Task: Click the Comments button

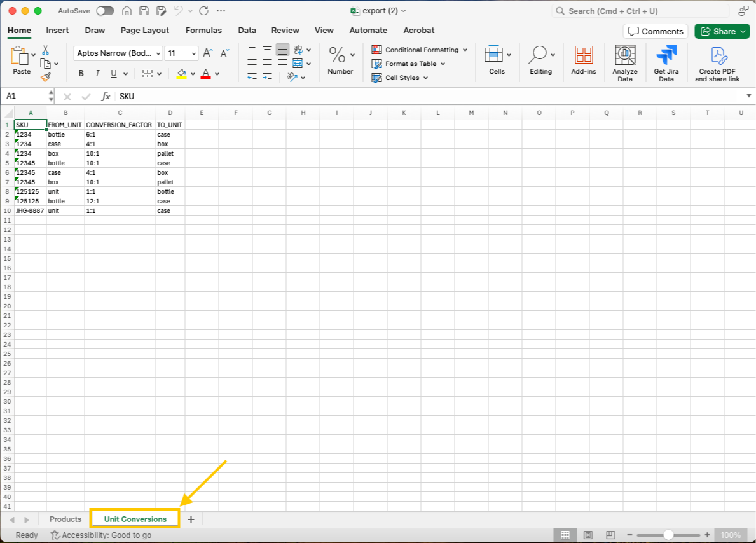Action: tap(656, 31)
